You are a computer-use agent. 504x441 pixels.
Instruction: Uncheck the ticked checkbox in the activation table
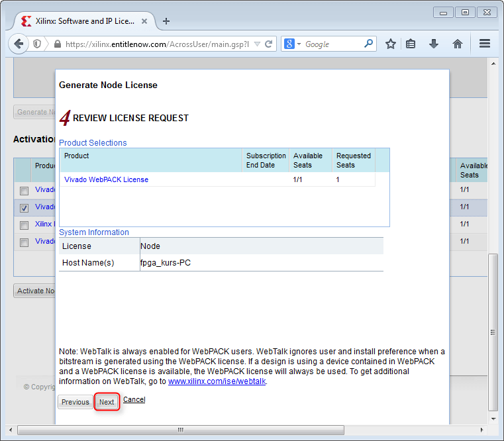(25, 208)
